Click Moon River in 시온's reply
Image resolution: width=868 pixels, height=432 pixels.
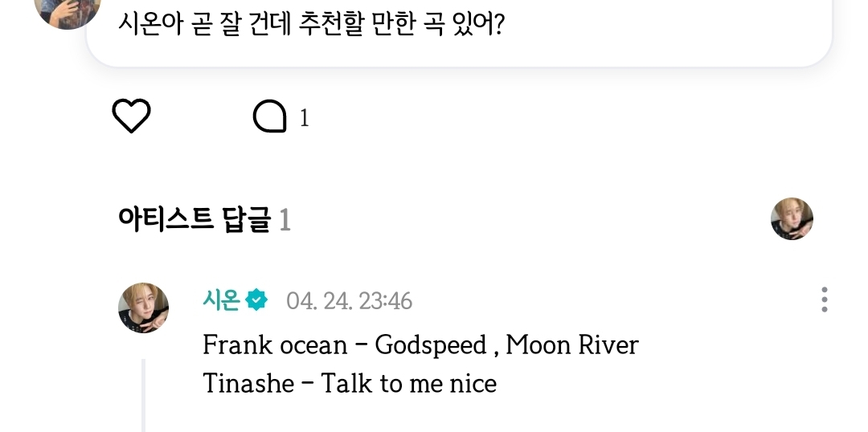point(572,345)
